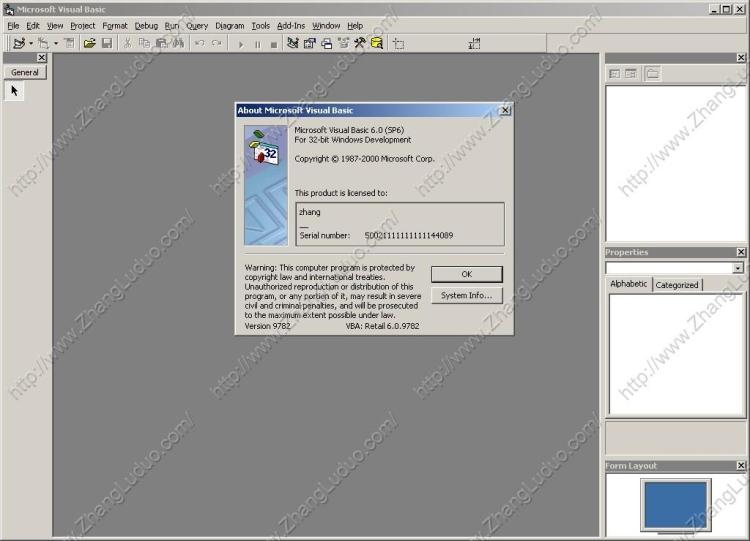Click the Cut scissors icon
This screenshot has height=541, width=750.
127,44
